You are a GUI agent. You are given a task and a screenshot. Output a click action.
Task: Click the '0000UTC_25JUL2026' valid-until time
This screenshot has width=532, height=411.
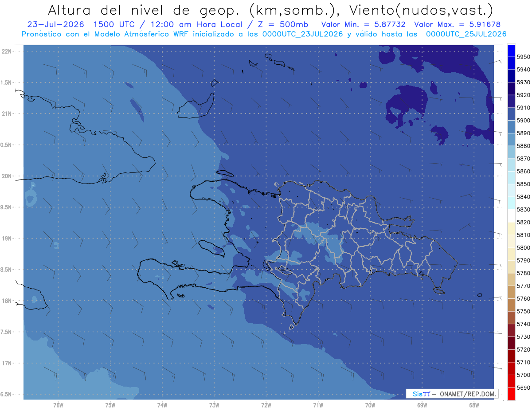(x=466, y=34)
